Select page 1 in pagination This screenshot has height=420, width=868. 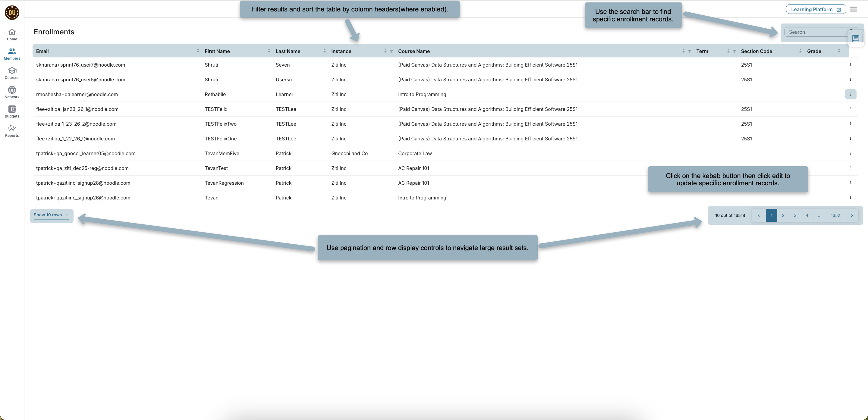click(x=771, y=215)
